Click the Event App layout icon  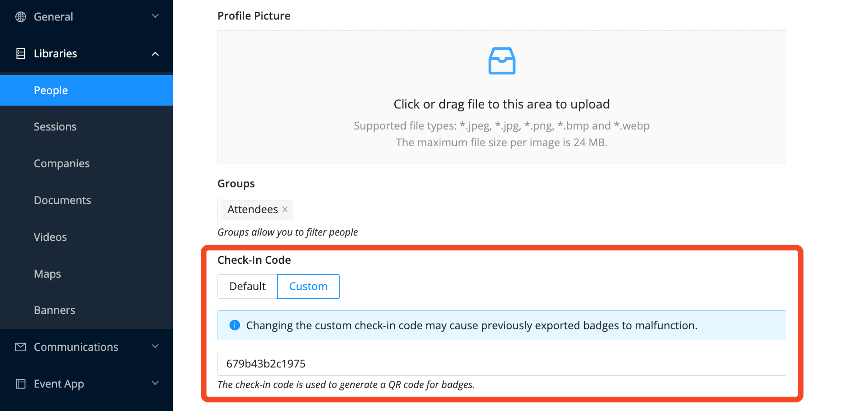coord(21,384)
